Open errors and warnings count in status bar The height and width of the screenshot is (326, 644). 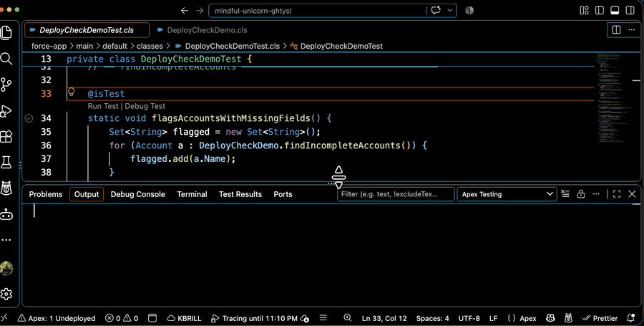122,318
